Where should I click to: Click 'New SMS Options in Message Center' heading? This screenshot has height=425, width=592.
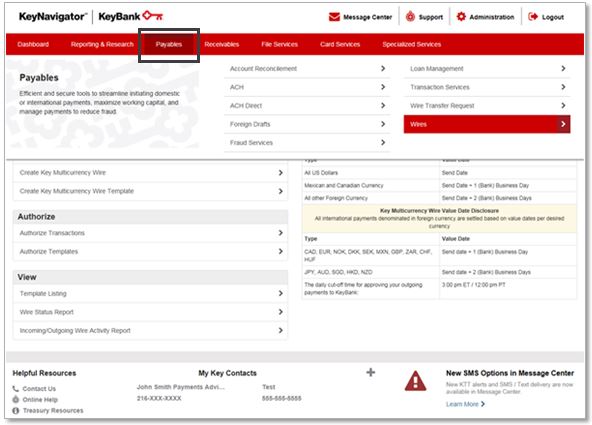510,373
